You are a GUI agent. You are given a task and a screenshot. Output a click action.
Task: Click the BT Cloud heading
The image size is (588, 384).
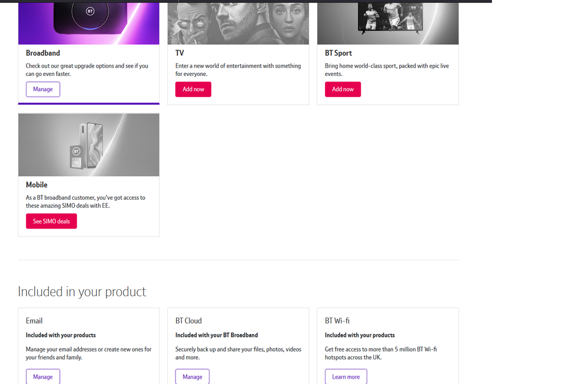click(x=188, y=321)
